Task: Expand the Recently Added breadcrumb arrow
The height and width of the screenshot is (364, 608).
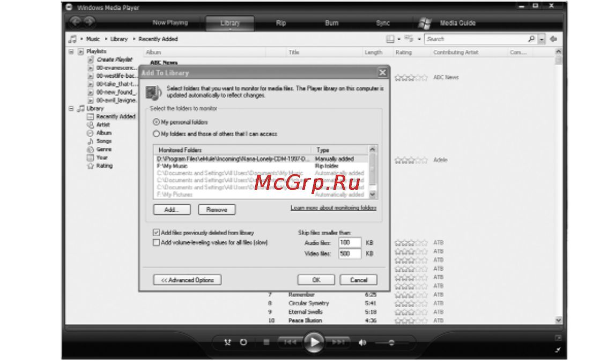Action: [134, 39]
